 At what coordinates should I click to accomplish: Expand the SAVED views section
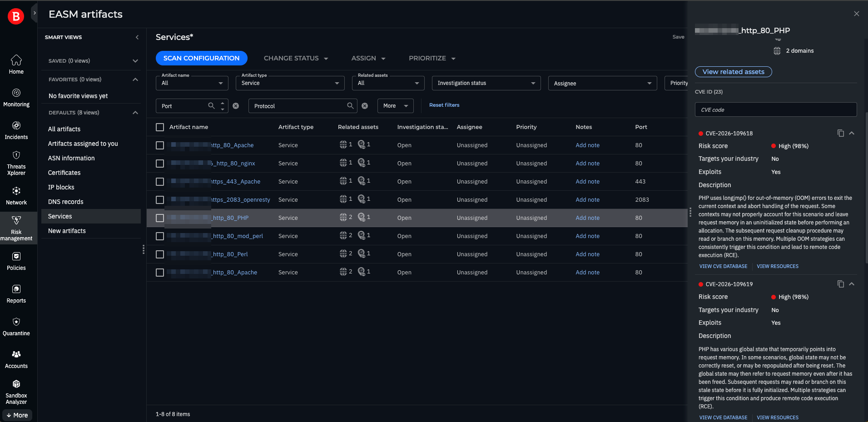[135, 61]
